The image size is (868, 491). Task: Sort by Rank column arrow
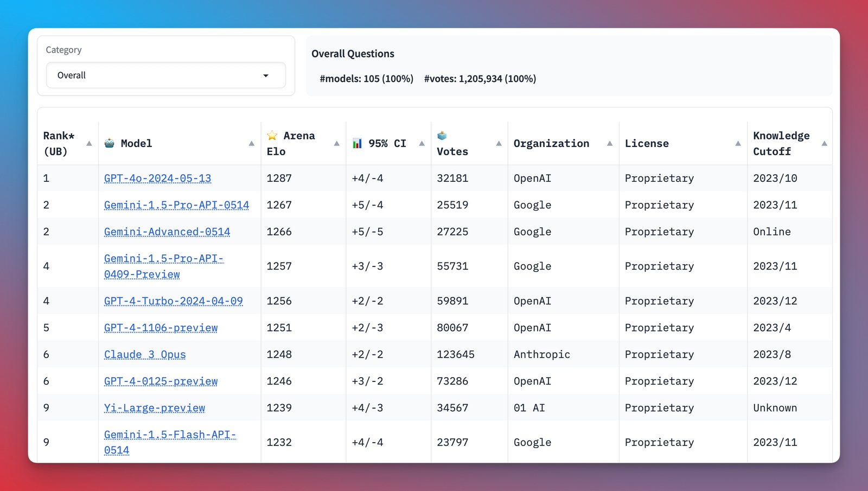[x=89, y=144]
